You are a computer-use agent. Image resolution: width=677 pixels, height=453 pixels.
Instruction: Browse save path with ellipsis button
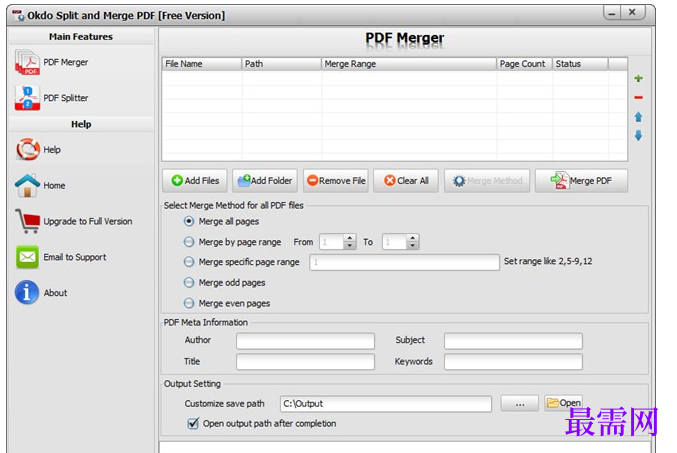pyautogui.click(x=519, y=403)
